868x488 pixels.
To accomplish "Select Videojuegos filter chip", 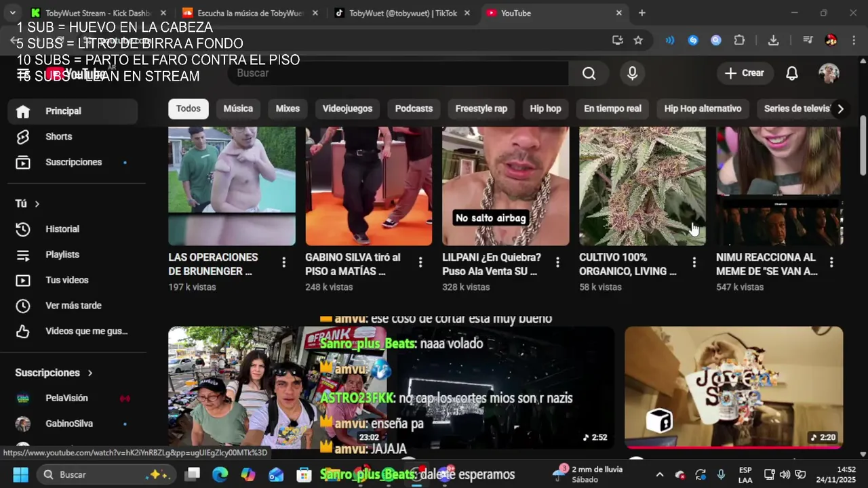I will coord(347,108).
